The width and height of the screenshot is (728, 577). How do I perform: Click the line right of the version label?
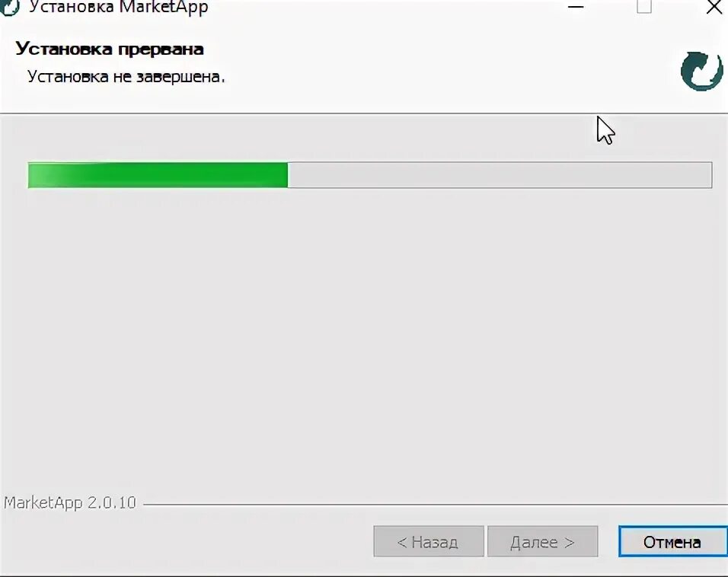436,504
